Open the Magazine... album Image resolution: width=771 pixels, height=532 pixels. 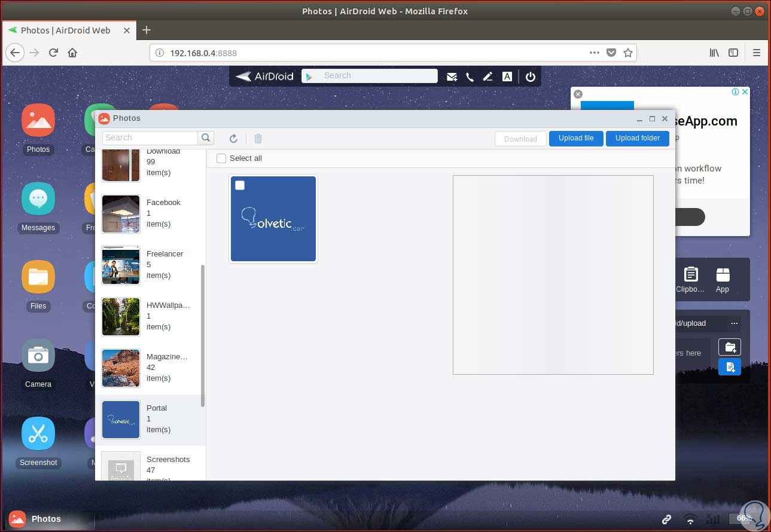150,368
